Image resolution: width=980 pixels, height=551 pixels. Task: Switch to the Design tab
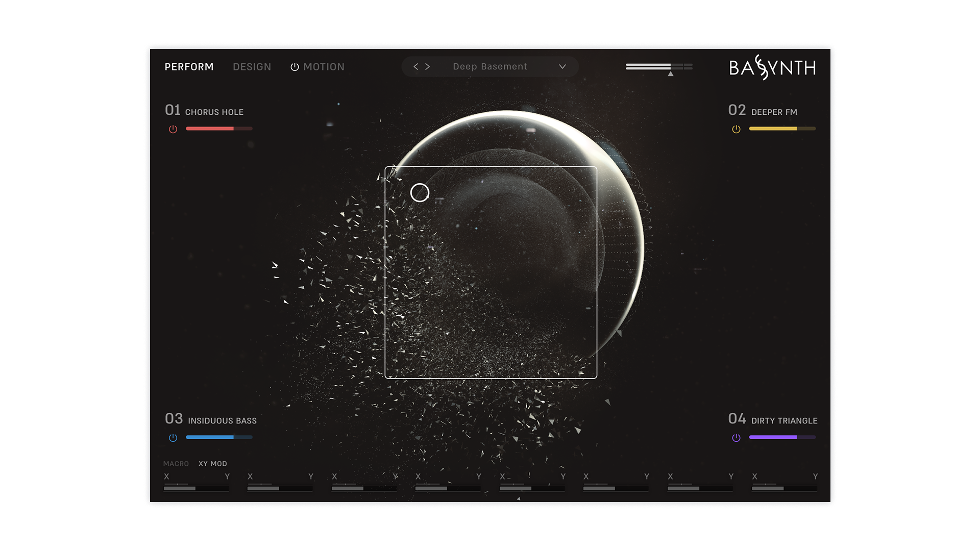click(252, 67)
